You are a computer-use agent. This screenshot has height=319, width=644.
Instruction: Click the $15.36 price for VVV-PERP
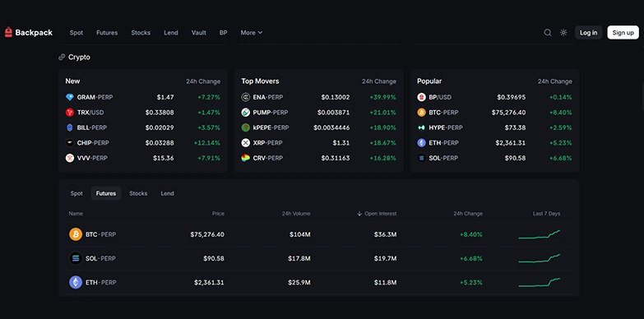point(164,158)
